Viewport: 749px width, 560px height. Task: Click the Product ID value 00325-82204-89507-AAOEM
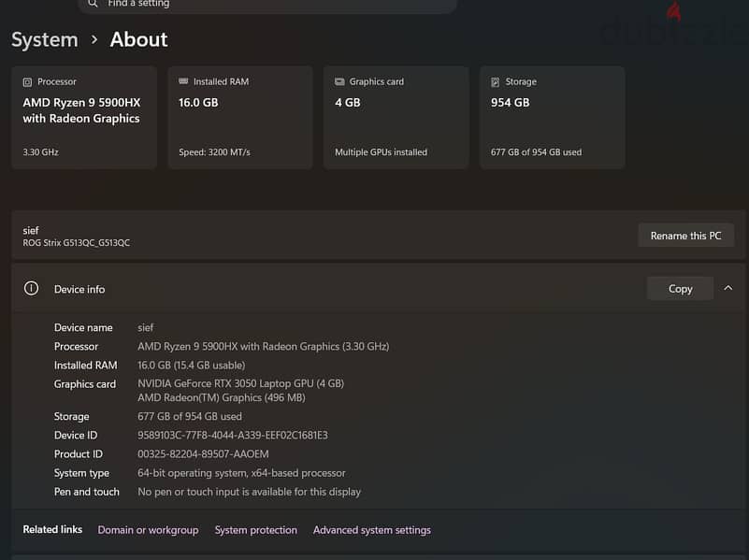[203, 454]
